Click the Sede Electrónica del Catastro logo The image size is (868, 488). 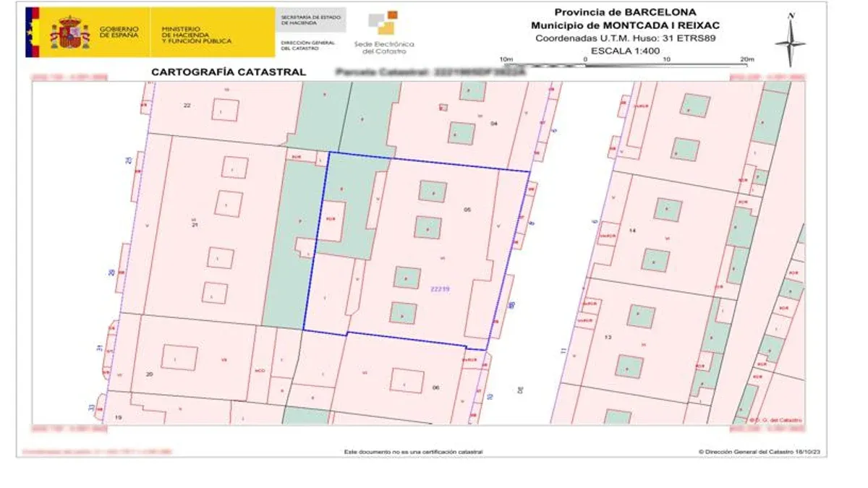384,33
